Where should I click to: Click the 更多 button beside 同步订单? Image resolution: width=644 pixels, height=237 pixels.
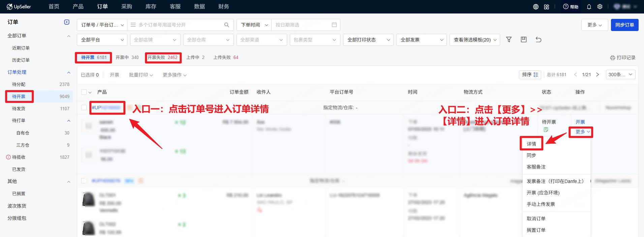595,25
